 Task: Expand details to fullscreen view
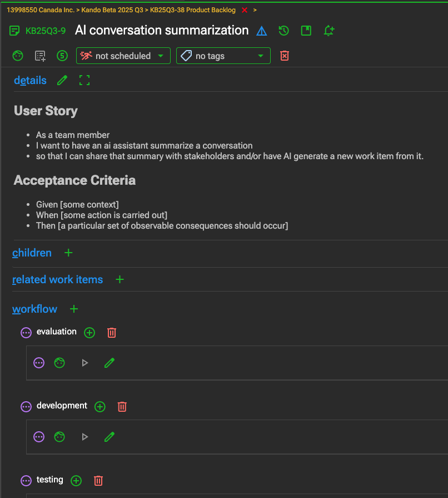pyautogui.click(x=84, y=80)
